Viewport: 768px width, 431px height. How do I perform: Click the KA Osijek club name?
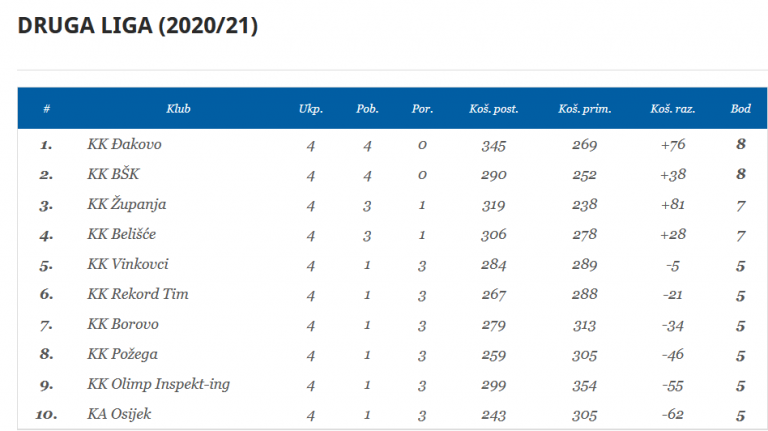tap(119, 414)
